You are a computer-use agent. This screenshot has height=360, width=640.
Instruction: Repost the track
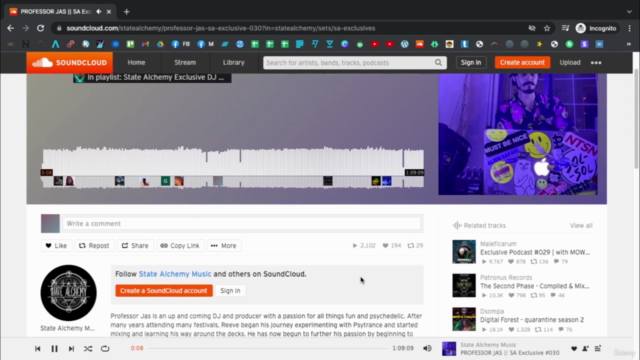94,245
